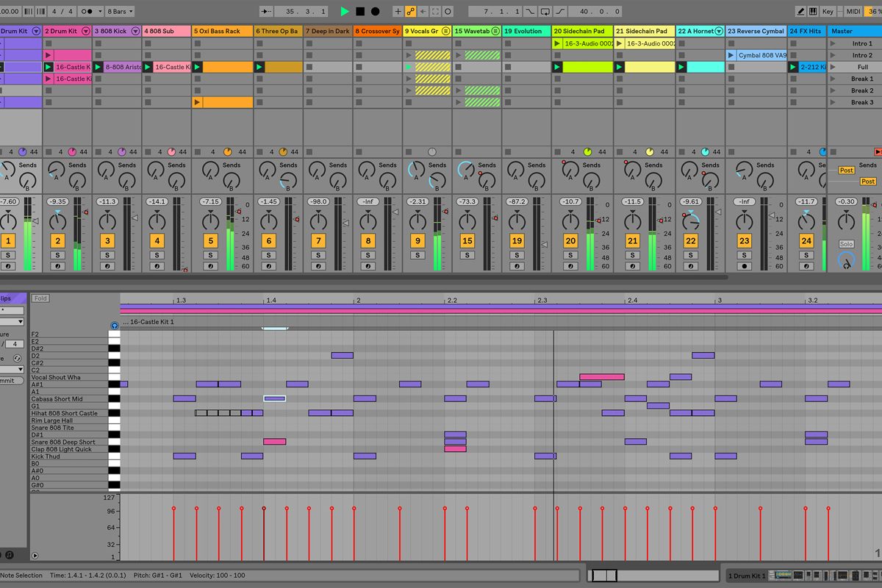This screenshot has height=588, width=882.
Task: Toggle track 5 activator button
Action: pyautogui.click(x=211, y=240)
